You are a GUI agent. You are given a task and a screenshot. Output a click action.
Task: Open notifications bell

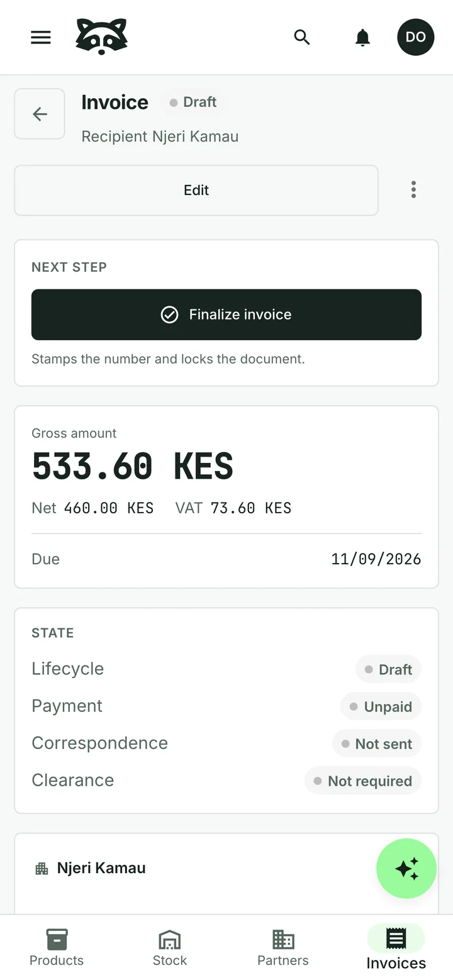click(362, 37)
